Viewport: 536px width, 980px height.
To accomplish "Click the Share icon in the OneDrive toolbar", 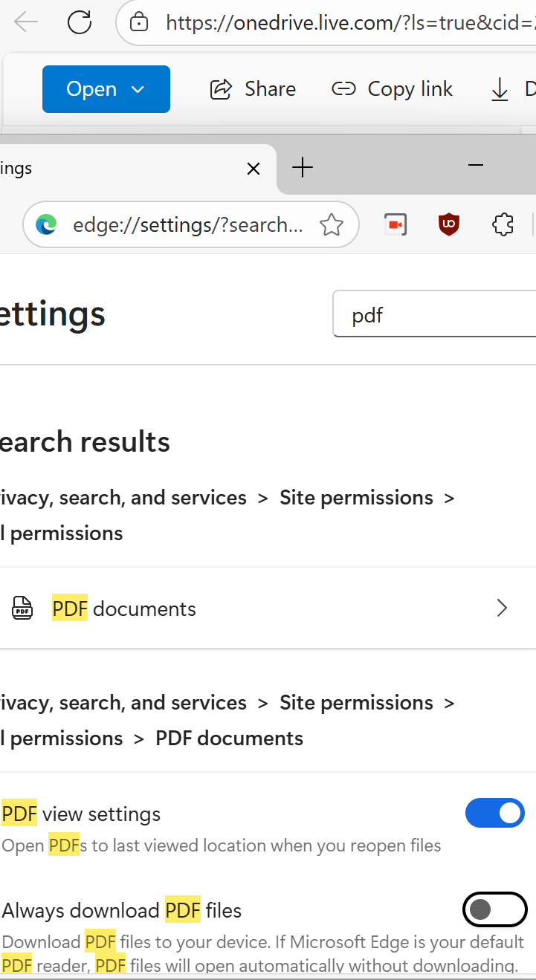I will point(221,88).
